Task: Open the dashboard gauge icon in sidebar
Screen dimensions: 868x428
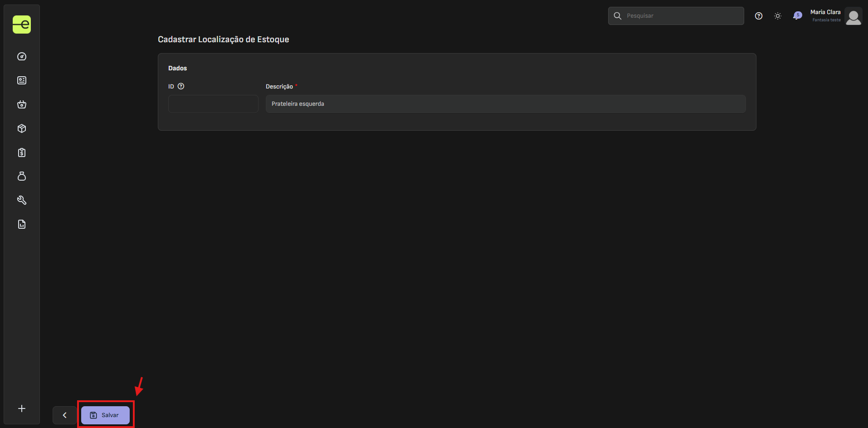Action: (22, 57)
